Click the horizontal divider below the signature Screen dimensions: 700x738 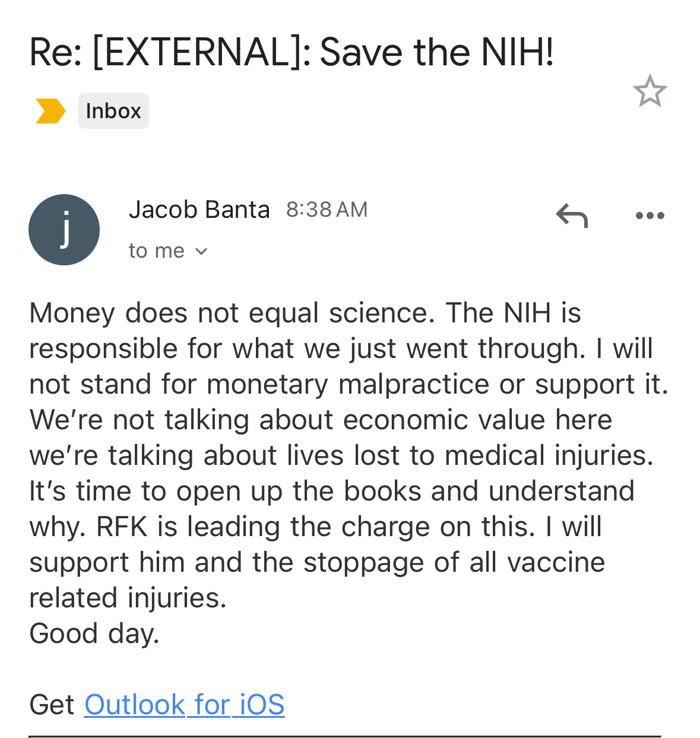tap(344, 736)
